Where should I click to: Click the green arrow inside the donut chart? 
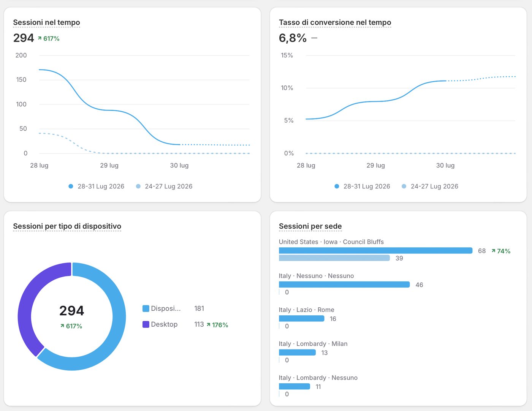pyautogui.click(x=62, y=326)
